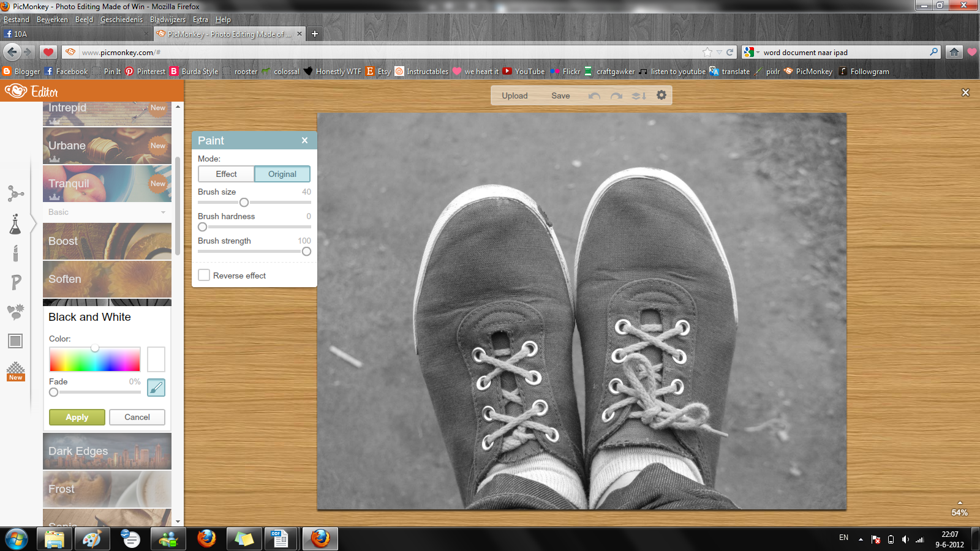The height and width of the screenshot is (551, 980).
Task: Close the editor with the top-right X
Action: click(x=965, y=92)
